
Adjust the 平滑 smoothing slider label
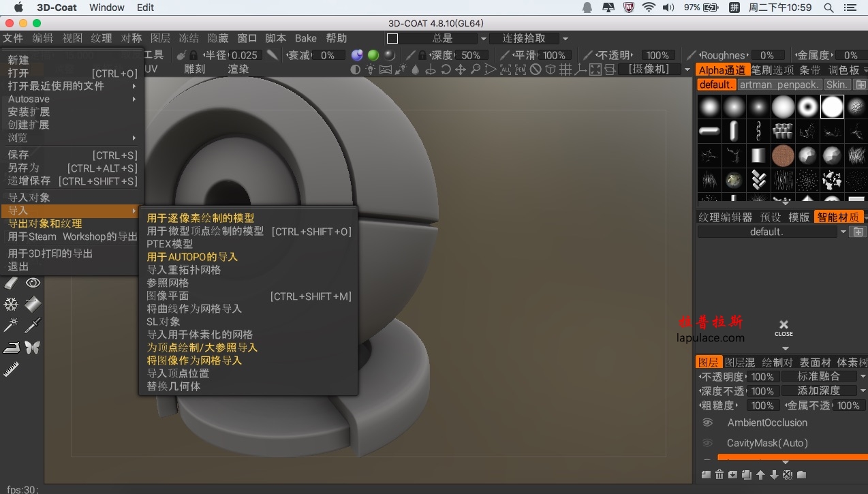525,55
